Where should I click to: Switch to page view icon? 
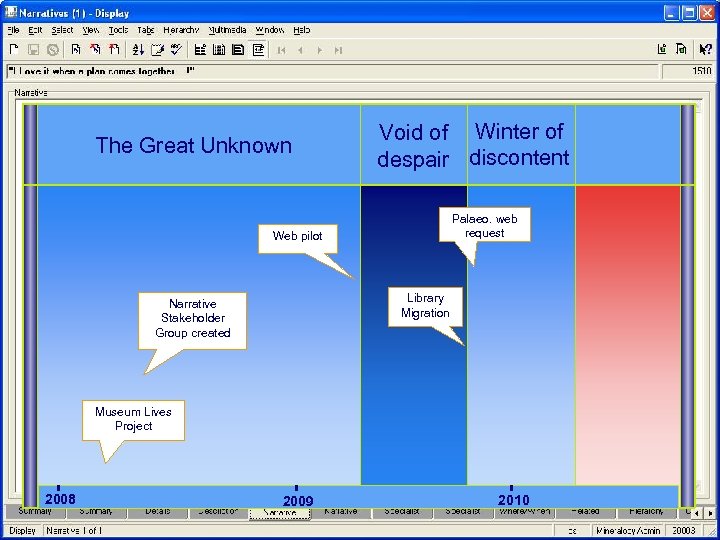tap(238, 50)
